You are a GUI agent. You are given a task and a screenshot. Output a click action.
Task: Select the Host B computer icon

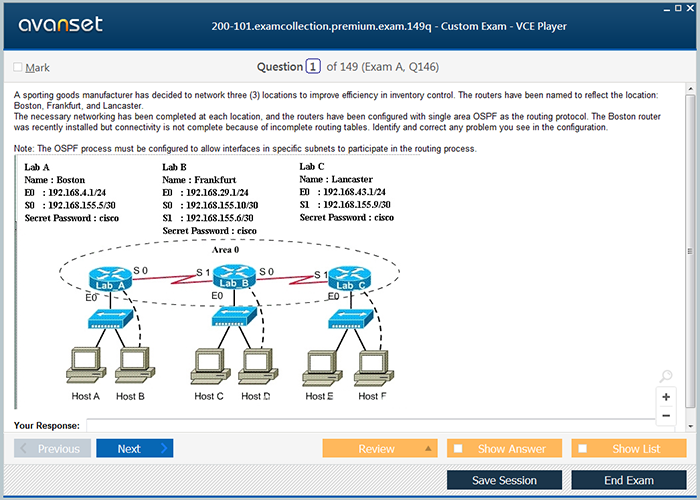click(x=134, y=365)
